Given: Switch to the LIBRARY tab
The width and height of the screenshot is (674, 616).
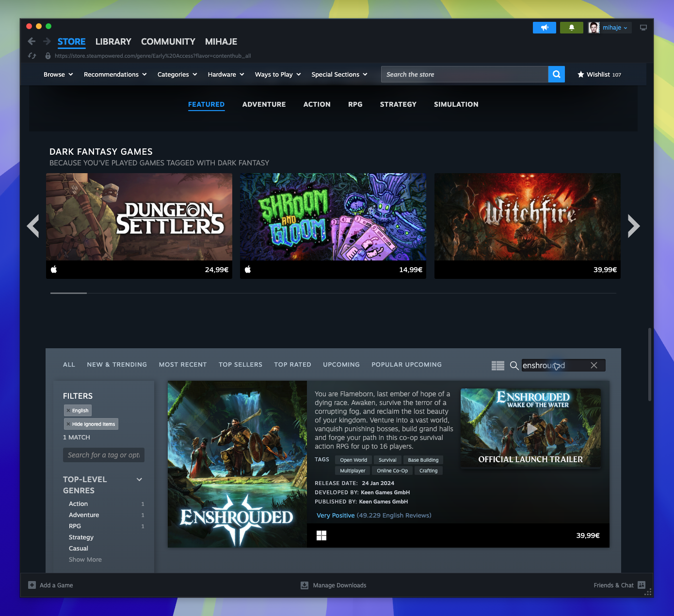Looking at the screenshot, I should [x=113, y=42].
